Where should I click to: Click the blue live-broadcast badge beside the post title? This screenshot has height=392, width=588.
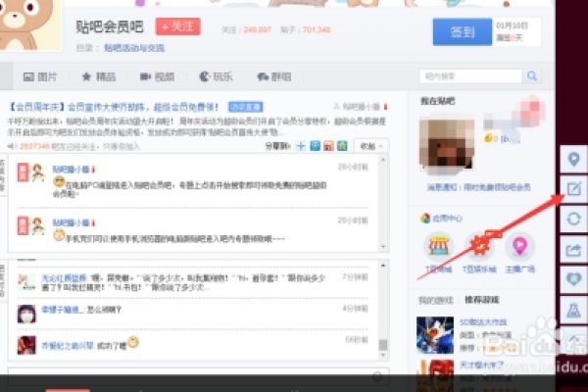[x=246, y=107]
